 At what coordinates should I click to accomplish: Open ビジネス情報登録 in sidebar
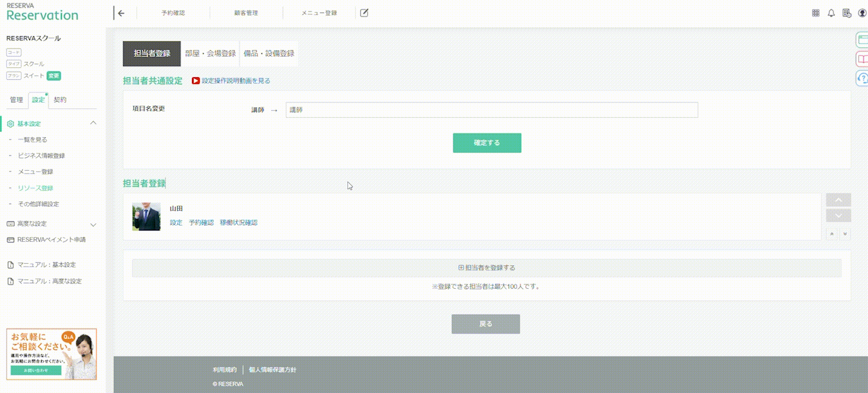[x=41, y=156]
